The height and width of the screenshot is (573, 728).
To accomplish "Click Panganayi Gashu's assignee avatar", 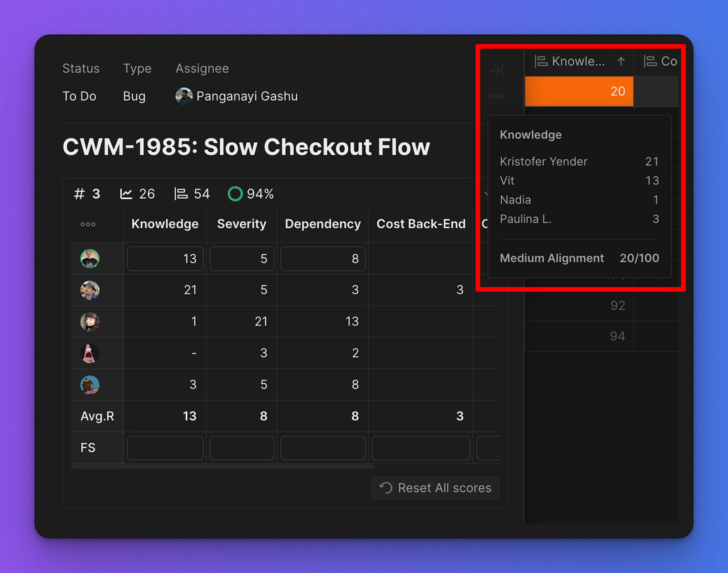I will [184, 96].
